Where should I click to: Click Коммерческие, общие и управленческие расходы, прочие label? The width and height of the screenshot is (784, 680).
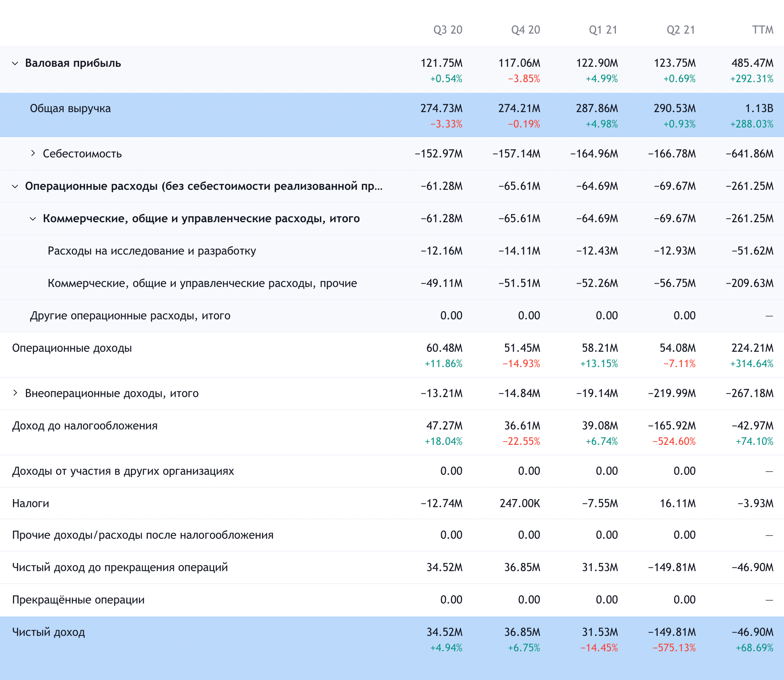[202, 283]
